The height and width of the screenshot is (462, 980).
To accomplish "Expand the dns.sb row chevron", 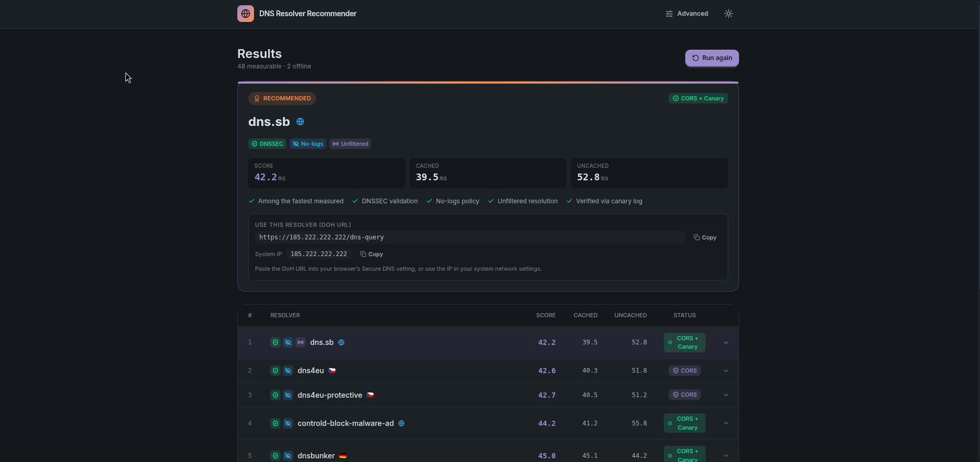I will pyautogui.click(x=726, y=343).
